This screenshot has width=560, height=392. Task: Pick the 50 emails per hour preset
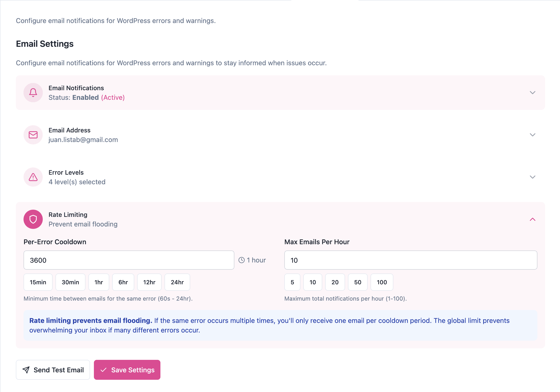(x=358, y=282)
